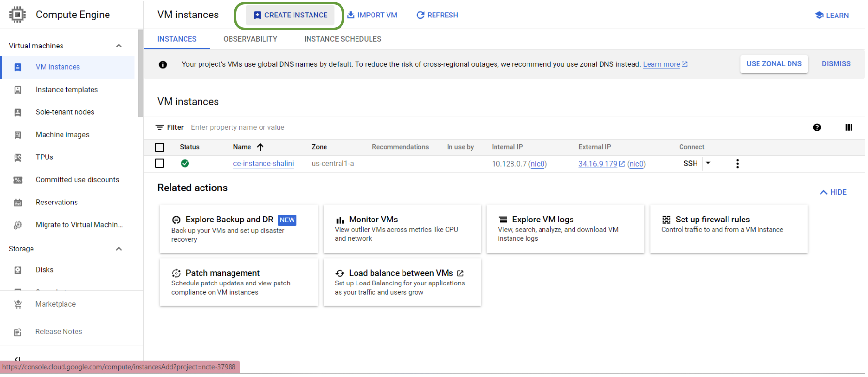Open Release Notes page
The image size is (868, 377).
coord(59,332)
